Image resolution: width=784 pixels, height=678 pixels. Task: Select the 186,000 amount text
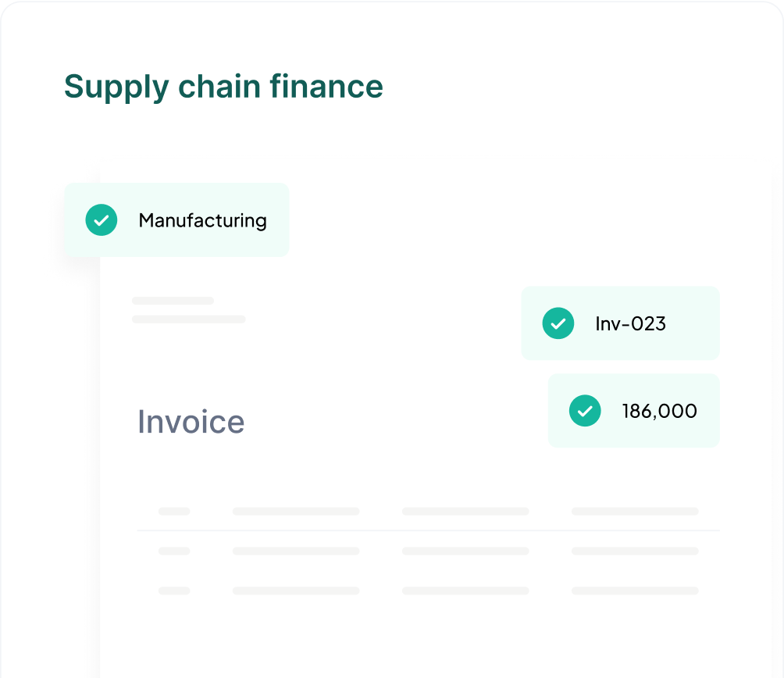tap(659, 411)
